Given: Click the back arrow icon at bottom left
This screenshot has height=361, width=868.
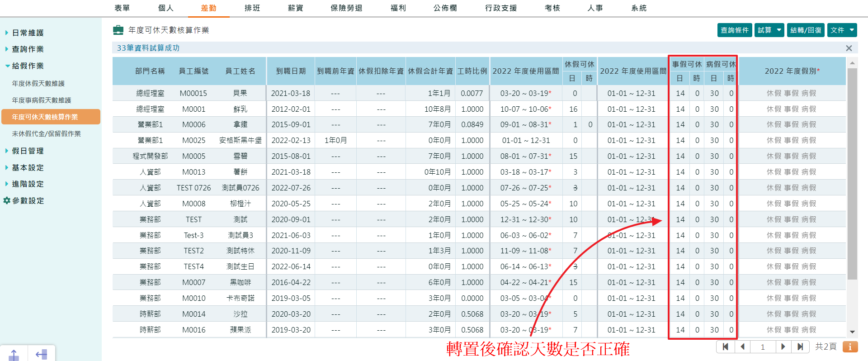Looking at the screenshot, I should point(42,354).
